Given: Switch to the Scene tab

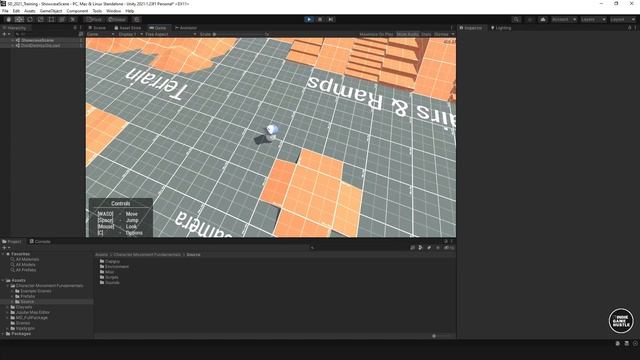Looking at the screenshot, I should click(x=97, y=28).
